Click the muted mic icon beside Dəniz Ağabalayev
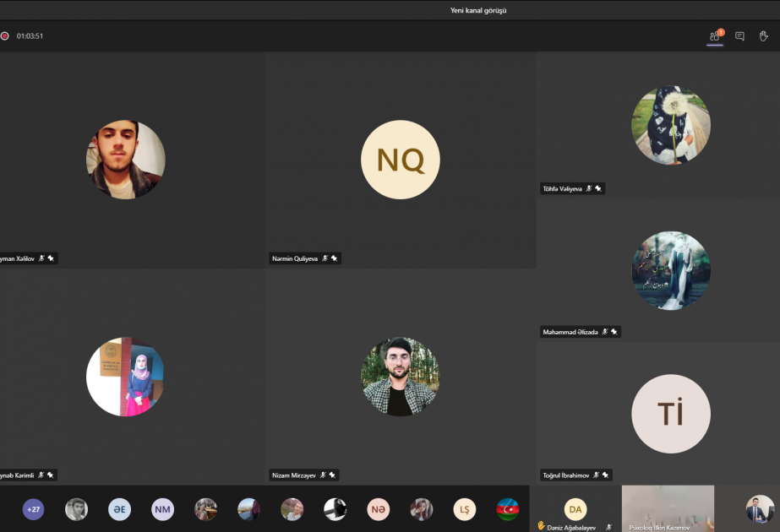 pos(609,528)
